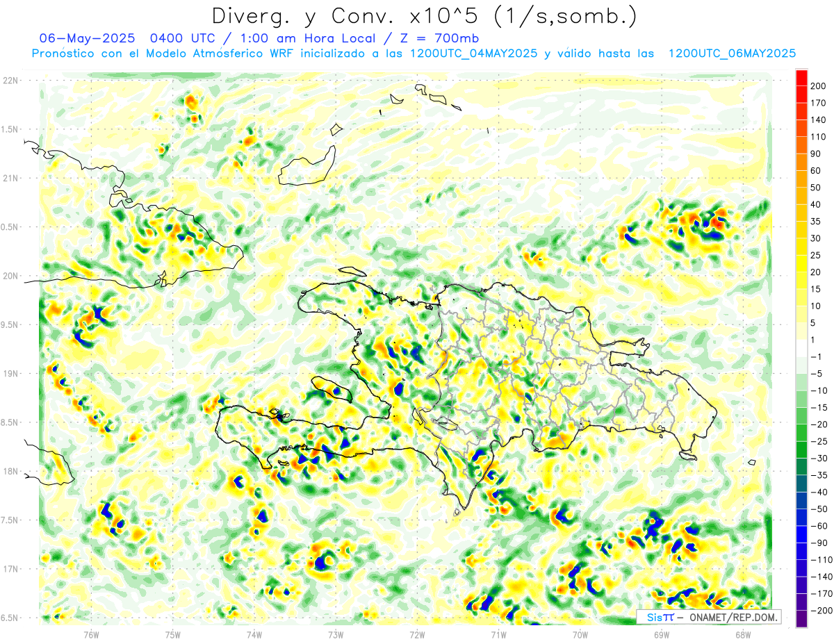Select the positive "35" colorbar value
This screenshot has width=834, height=644.
coord(817,222)
